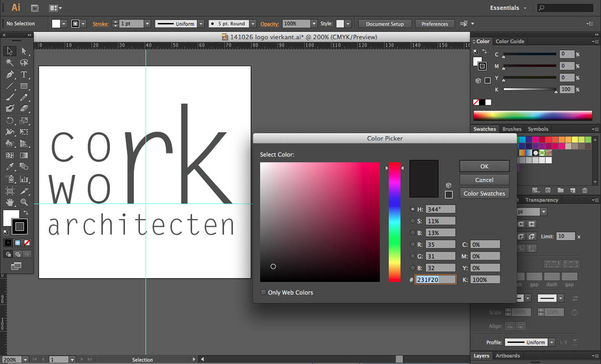Select the Magic Wand tool
The image size is (601, 364).
click(10, 63)
